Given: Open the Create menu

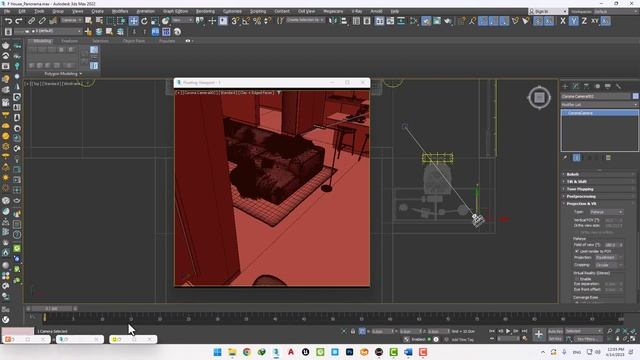Looking at the screenshot, I should (x=97, y=11).
